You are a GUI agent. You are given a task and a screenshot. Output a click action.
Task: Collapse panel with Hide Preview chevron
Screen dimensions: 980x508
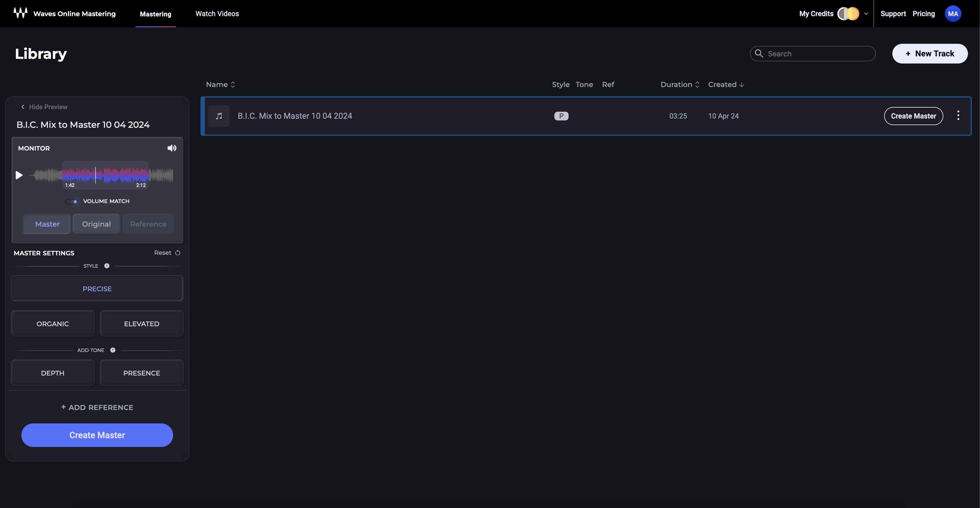[23, 107]
